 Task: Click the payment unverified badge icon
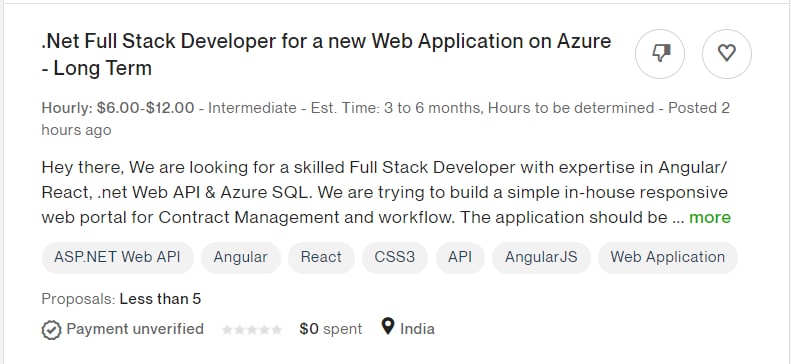[x=51, y=330]
